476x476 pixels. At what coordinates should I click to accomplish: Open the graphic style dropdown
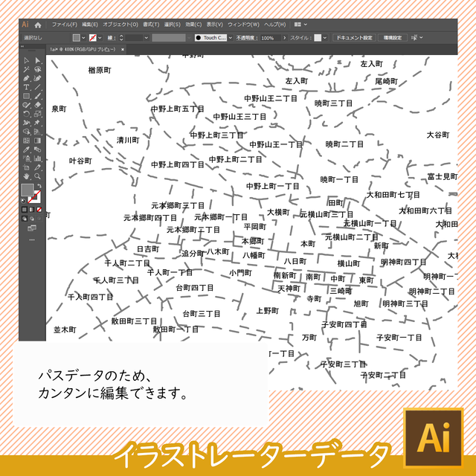pyautogui.click(x=325, y=38)
